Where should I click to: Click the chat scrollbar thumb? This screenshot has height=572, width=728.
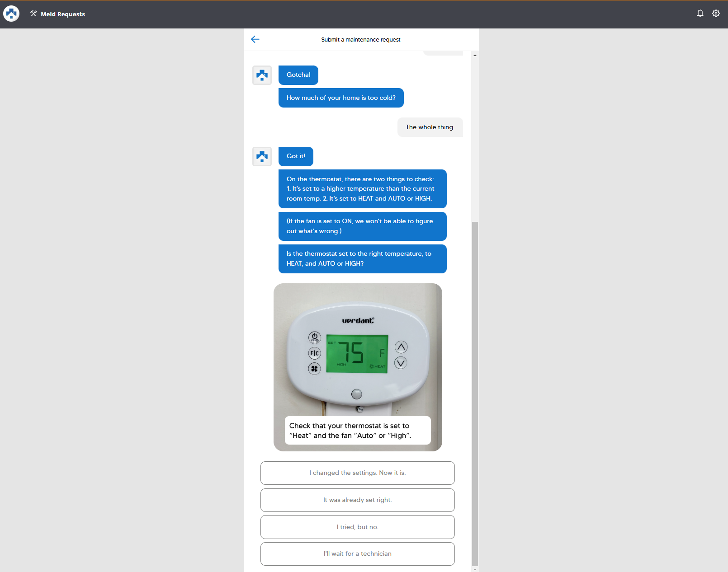pos(475,393)
